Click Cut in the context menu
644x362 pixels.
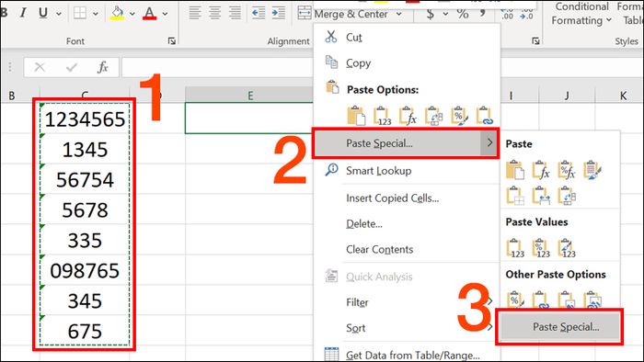[353, 38]
